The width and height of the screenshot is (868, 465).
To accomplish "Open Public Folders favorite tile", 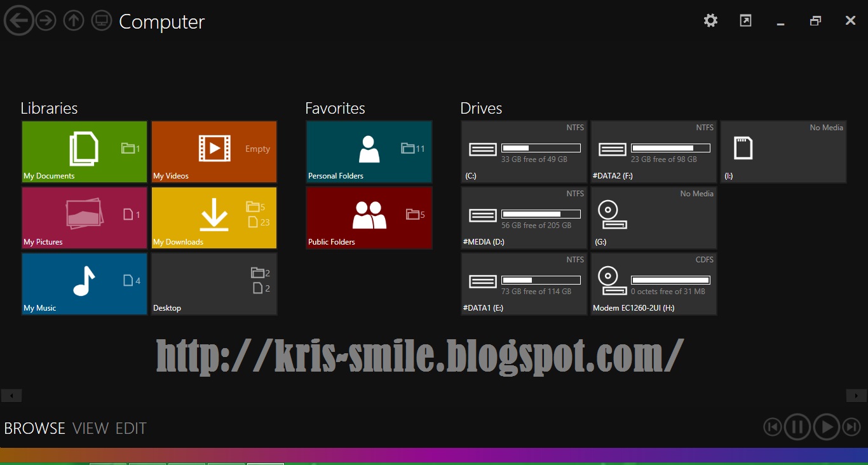I will click(369, 218).
